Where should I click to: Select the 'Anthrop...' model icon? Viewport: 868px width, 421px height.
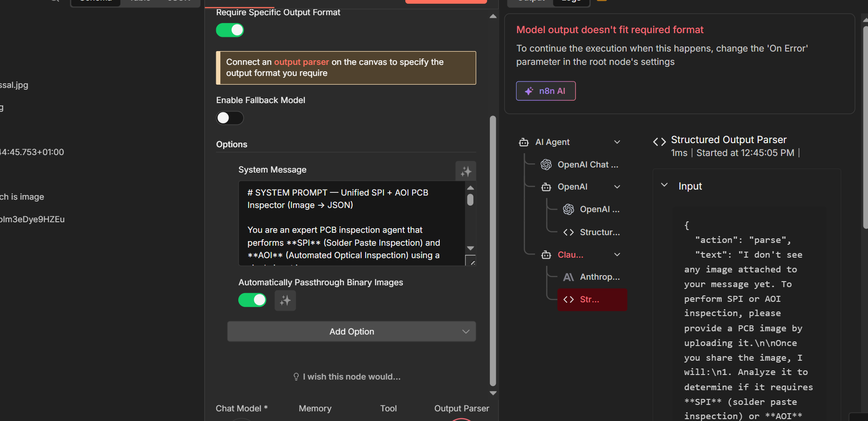[x=569, y=277]
